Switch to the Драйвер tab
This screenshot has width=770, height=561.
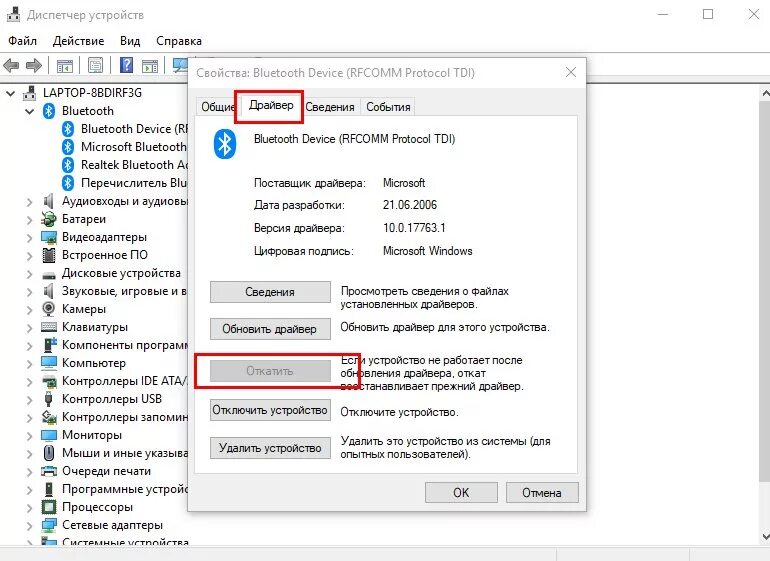click(271, 105)
